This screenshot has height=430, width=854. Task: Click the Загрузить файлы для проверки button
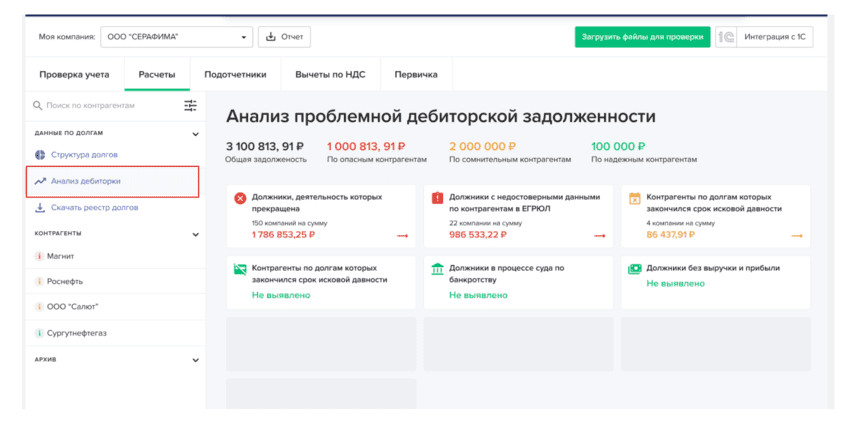click(642, 37)
